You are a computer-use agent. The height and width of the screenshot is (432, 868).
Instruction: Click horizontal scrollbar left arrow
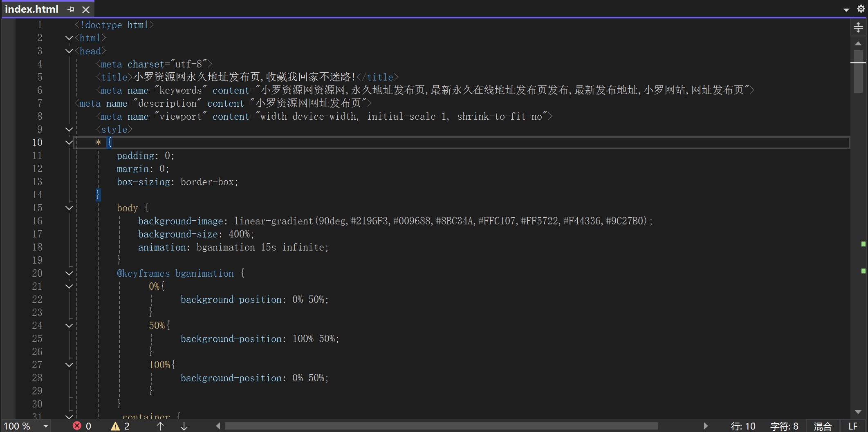point(218,426)
